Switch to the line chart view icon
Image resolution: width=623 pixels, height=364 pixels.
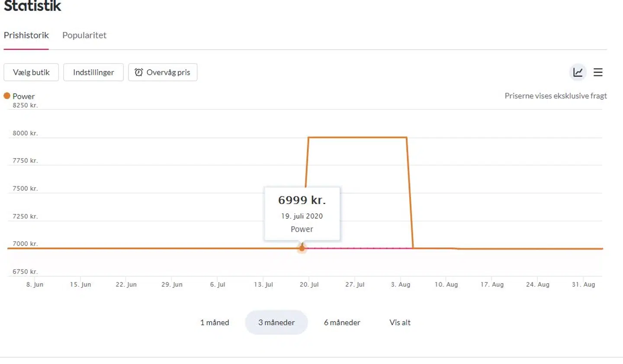(578, 72)
